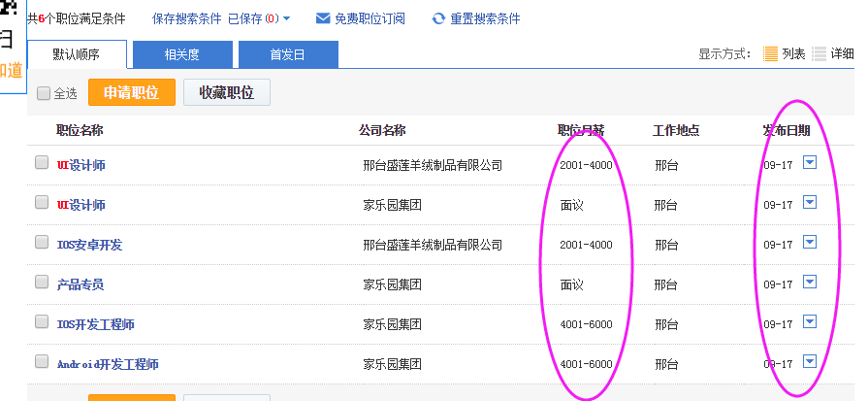Viewport: 868px width, 401px height.
Task: Click the 工作地点 column header
Action: 676,130
